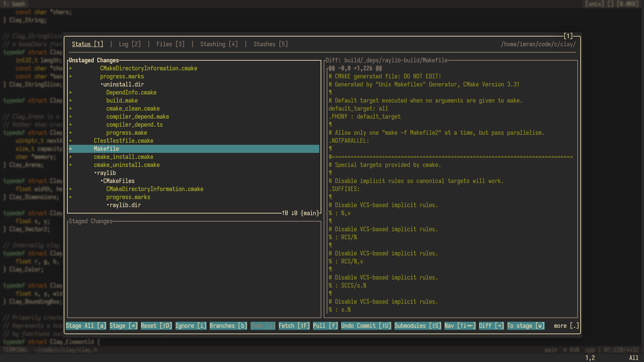Viewport: 644px width, 362px height.
Task: Click "more [.]" for extra commands
Action: click(566, 325)
